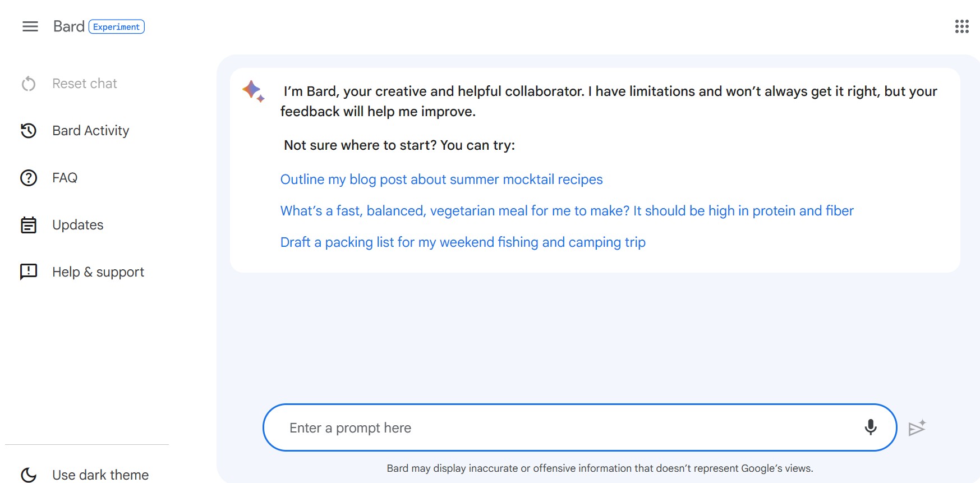Image resolution: width=980 pixels, height=483 pixels.
Task: Try the summer mocktail recipes blog suggestion
Action: 441,180
